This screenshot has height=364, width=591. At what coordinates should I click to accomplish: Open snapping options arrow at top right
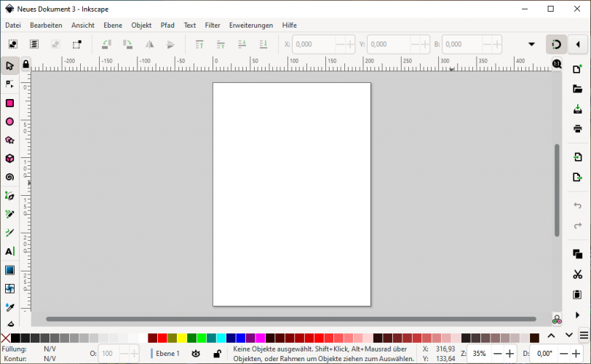[x=577, y=44]
